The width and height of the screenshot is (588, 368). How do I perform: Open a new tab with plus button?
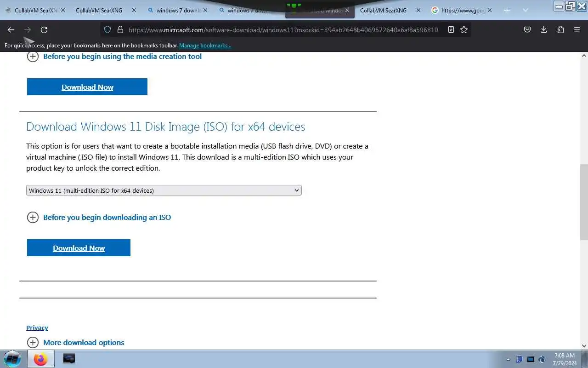tap(507, 10)
